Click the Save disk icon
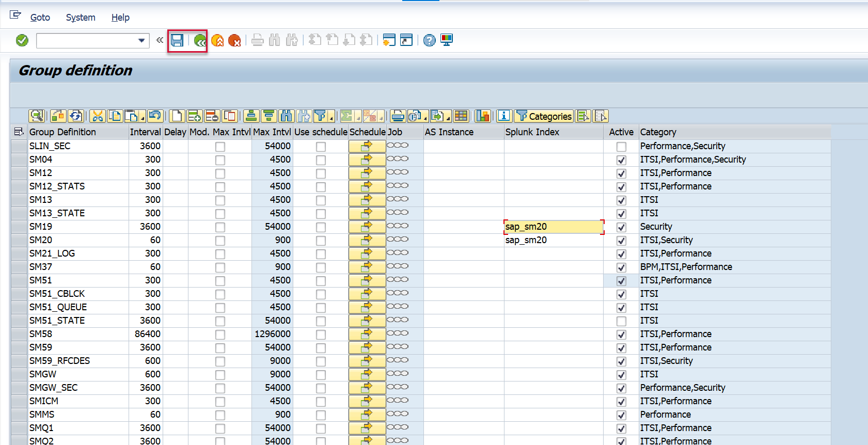 click(x=177, y=40)
